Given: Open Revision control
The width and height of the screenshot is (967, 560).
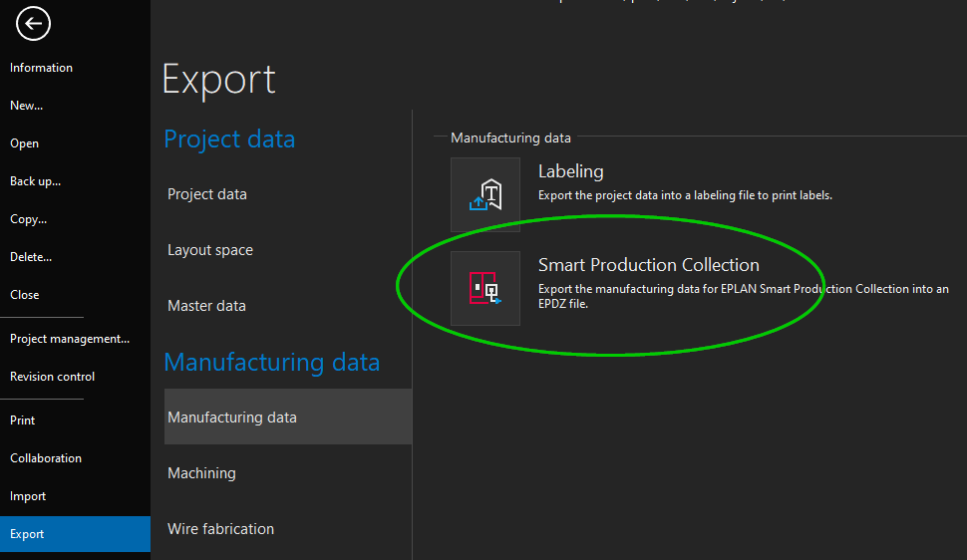Looking at the screenshot, I should tap(53, 377).
